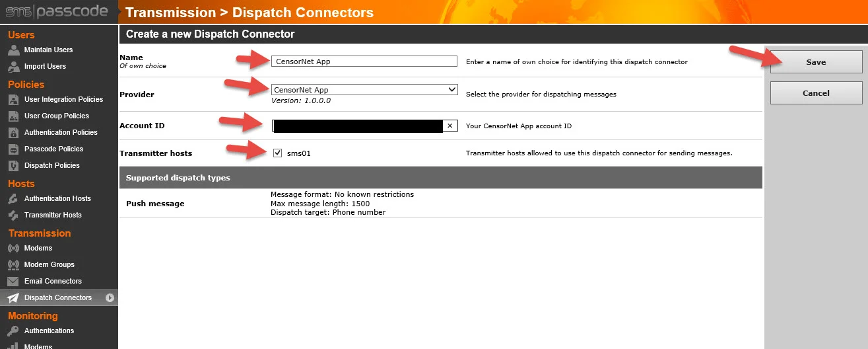
Task: Open Dispatch Policies menu item
Action: pos(51,166)
